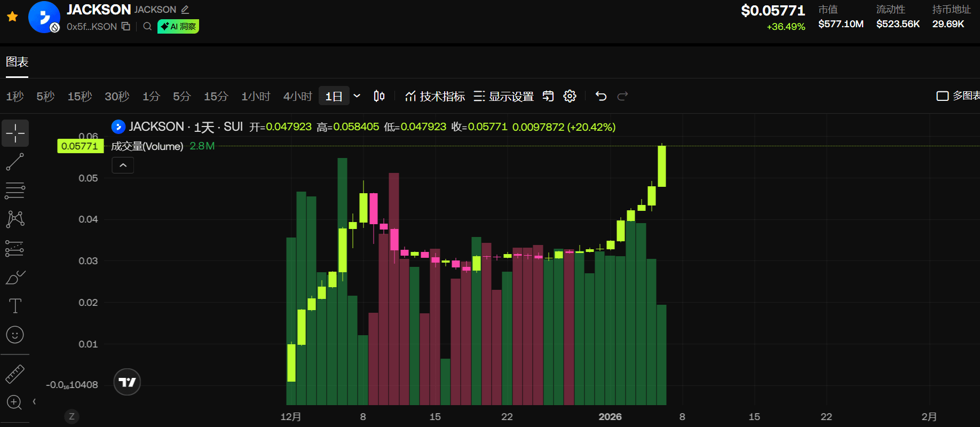Undo the last chart action
The height and width of the screenshot is (427, 980).
tap(601, 96)
